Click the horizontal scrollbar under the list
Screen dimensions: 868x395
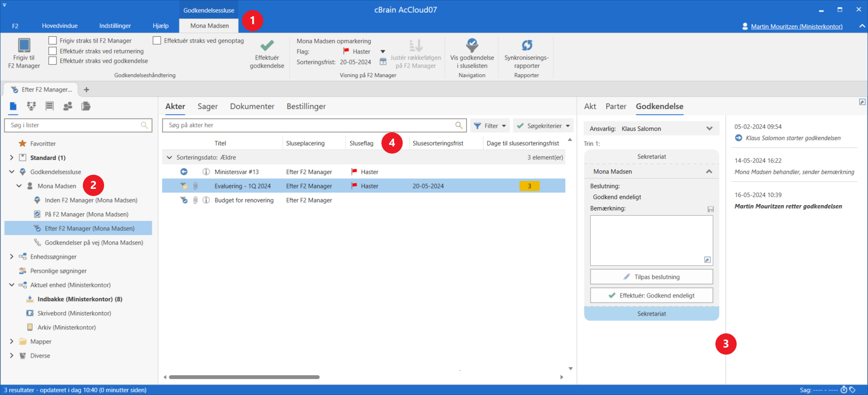click(x=244, y=377)
